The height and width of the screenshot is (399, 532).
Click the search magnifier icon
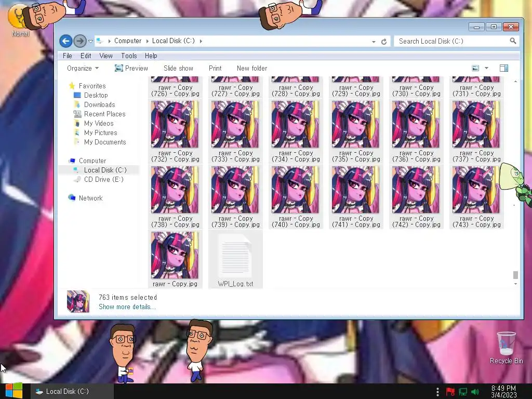pos(513,41)
